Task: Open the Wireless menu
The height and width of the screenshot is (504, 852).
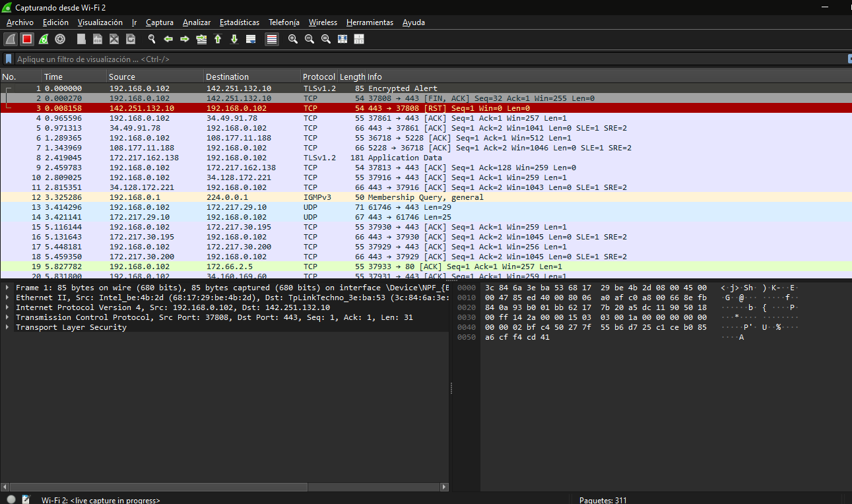Action: [323, 22]
